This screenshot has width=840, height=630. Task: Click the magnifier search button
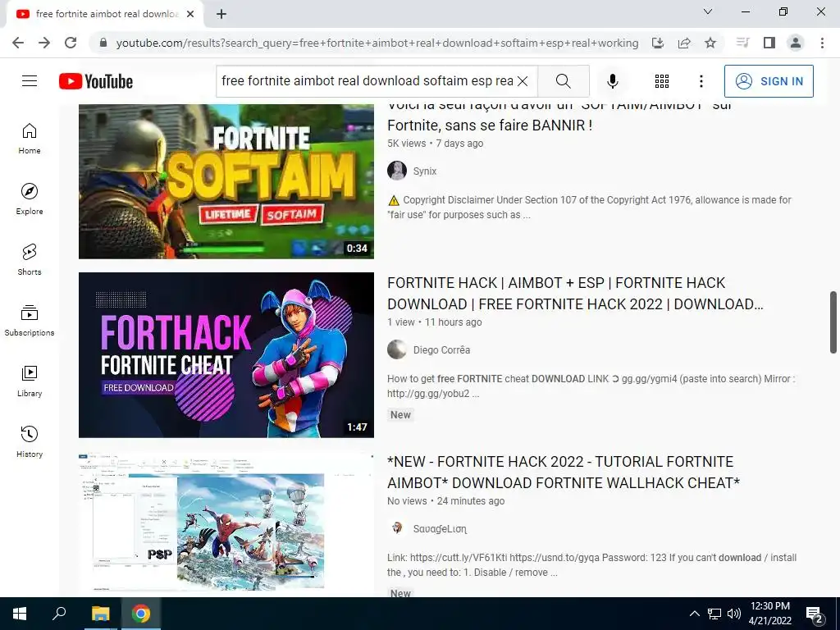tap(563, 81)
